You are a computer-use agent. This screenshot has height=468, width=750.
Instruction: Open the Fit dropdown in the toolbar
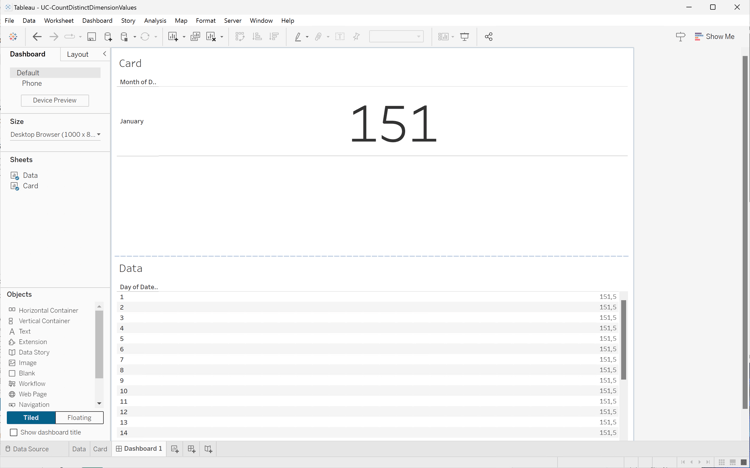pyautogui.click(x=396, y=37)
